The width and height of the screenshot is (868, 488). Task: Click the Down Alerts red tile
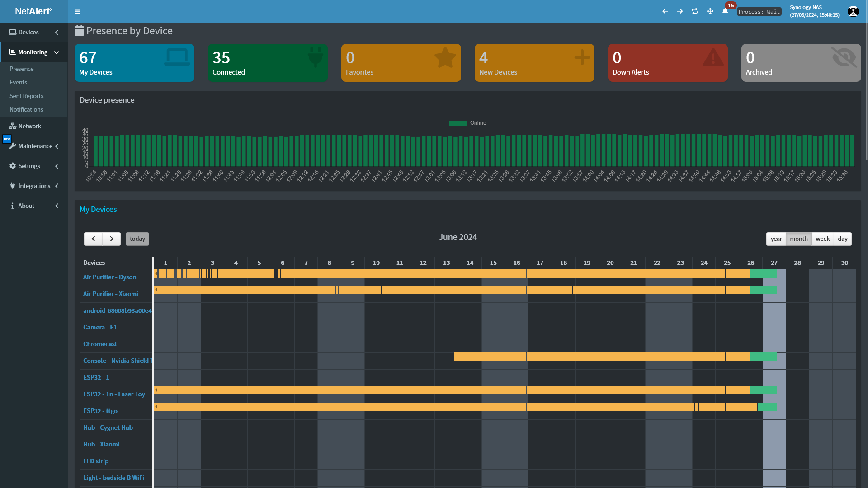[667, 63]
